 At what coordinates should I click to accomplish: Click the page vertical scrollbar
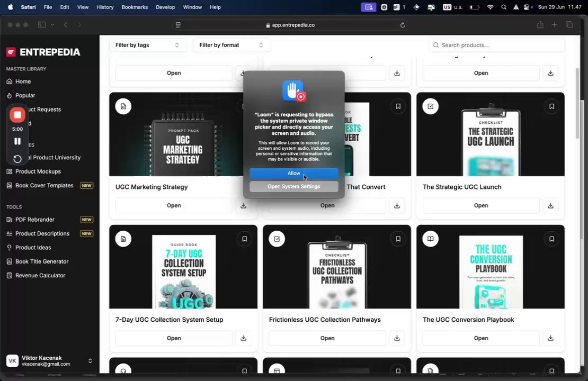tap(578, 104)
